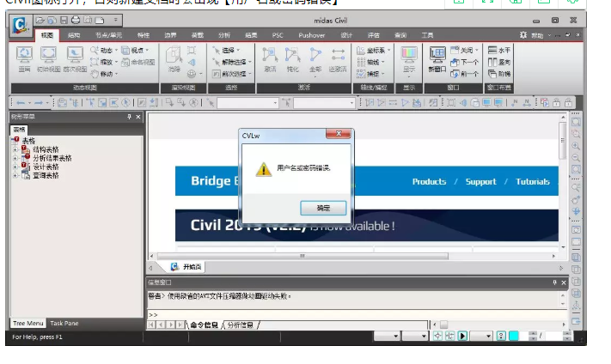Click the cyan color swatch in status bar
This screenshot has width=611, height=364.
click(x=514, y=336)
